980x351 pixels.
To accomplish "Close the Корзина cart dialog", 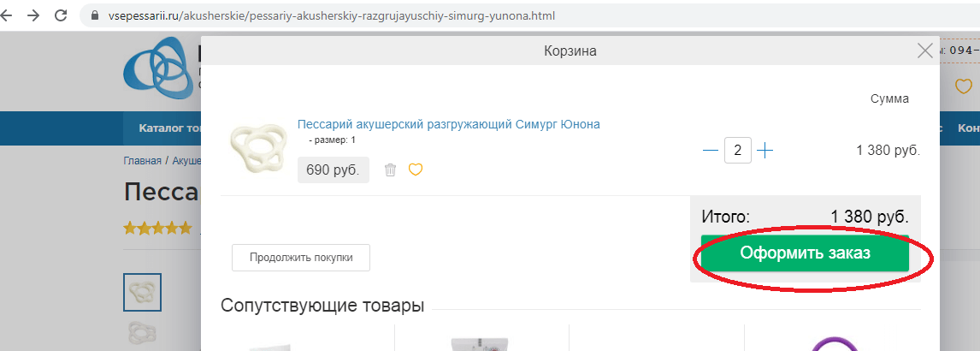I will click(924, 51).
